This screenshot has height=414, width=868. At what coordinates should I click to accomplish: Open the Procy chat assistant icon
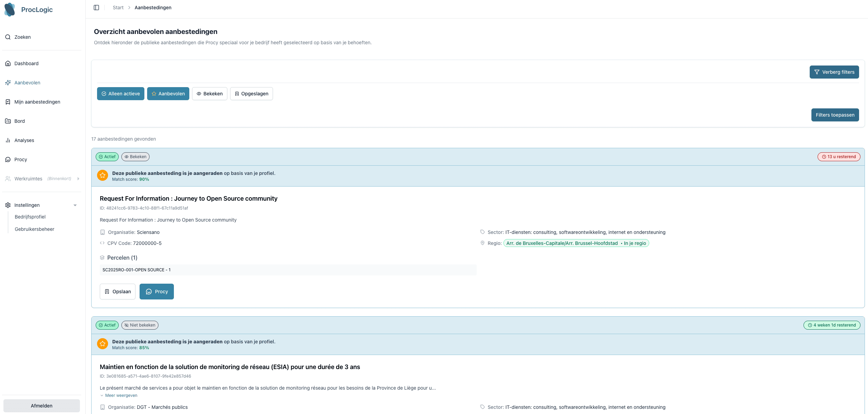8,159
